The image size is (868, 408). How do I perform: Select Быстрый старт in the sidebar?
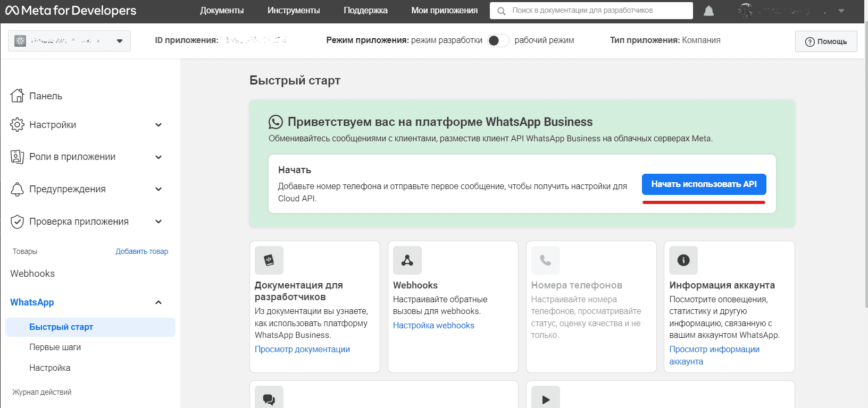pos(90,327)
